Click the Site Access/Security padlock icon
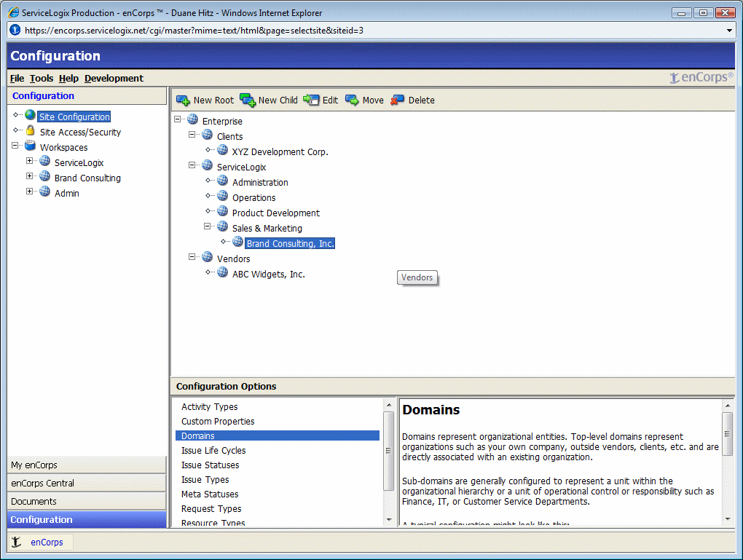 (31, 130)
